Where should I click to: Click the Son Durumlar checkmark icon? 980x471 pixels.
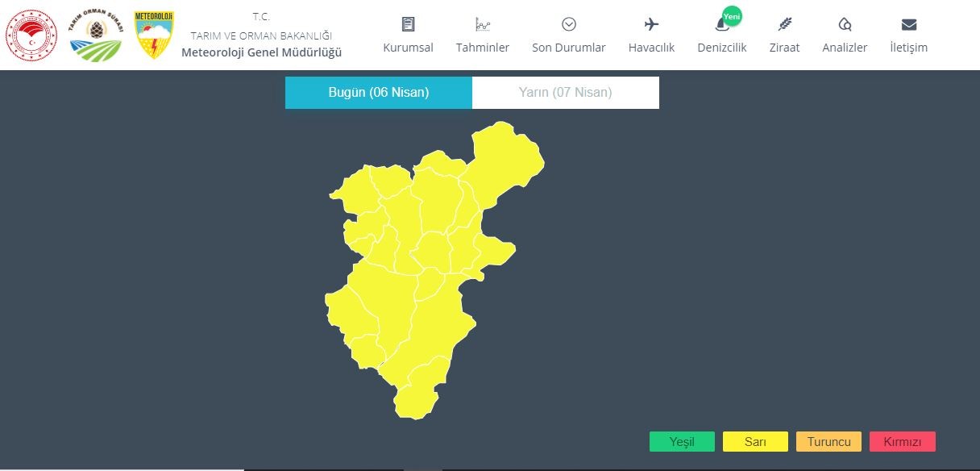(569, 24)
